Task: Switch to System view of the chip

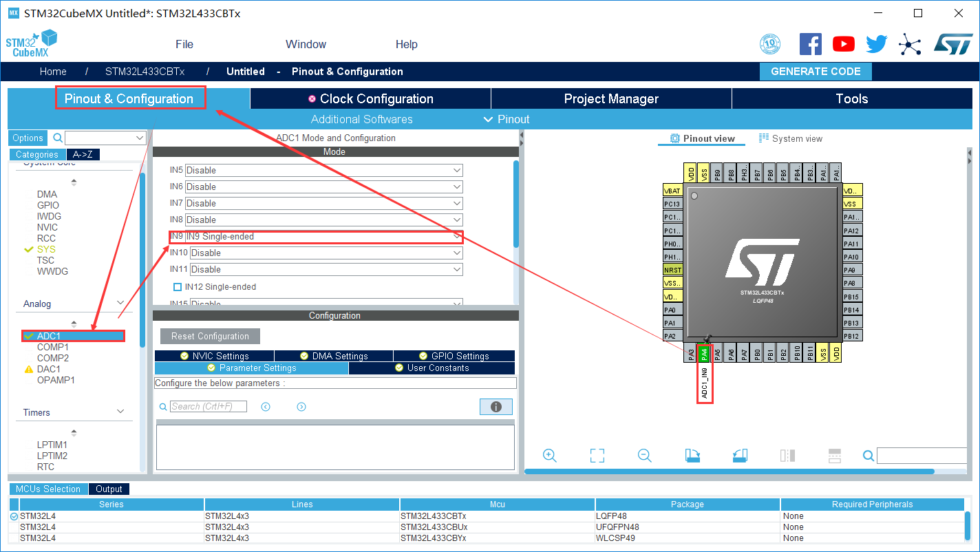Action: click(790, 138)
